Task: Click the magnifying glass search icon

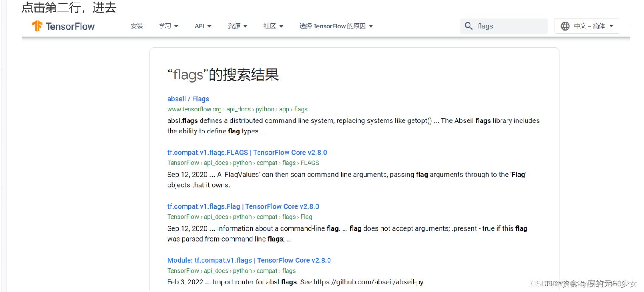Action: coord(468,26)
